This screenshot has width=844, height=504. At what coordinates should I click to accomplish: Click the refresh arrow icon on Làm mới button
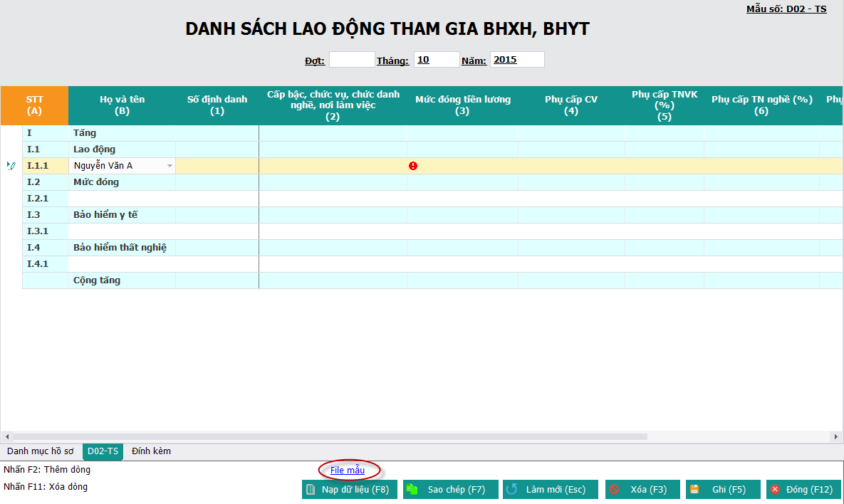[x=512, y=490]
